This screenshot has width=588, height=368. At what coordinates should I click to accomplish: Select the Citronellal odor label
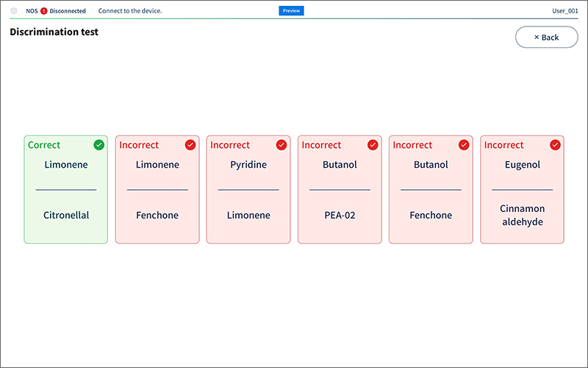66,216
